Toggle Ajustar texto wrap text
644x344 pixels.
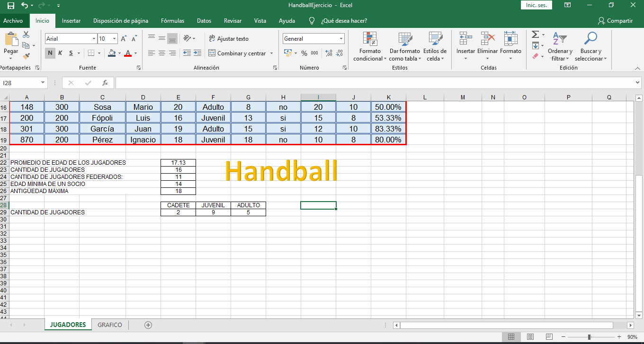[229, 39]
